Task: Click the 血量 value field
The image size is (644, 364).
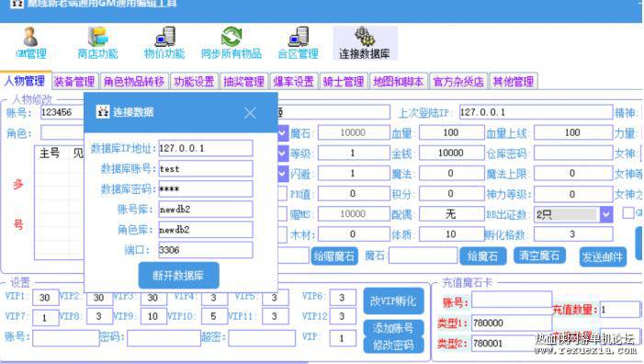Action: (x=451, y=132)
